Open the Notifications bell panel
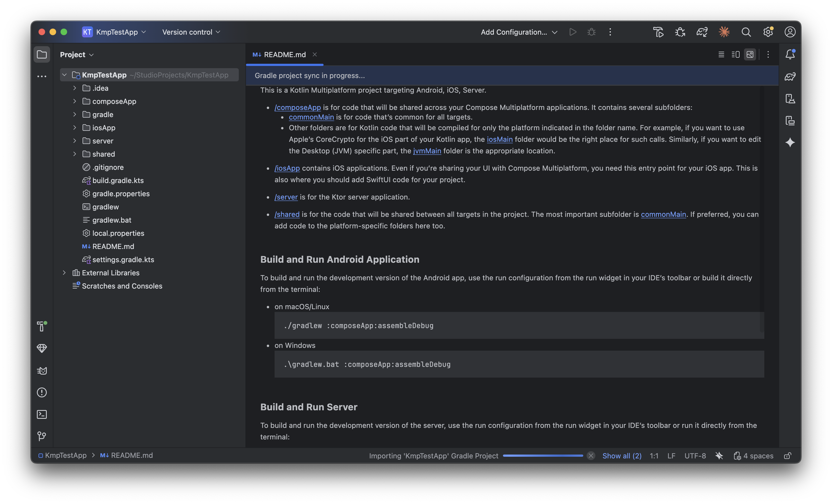The width and height of the screenshot is (832, 504). (x=790, y=54)
